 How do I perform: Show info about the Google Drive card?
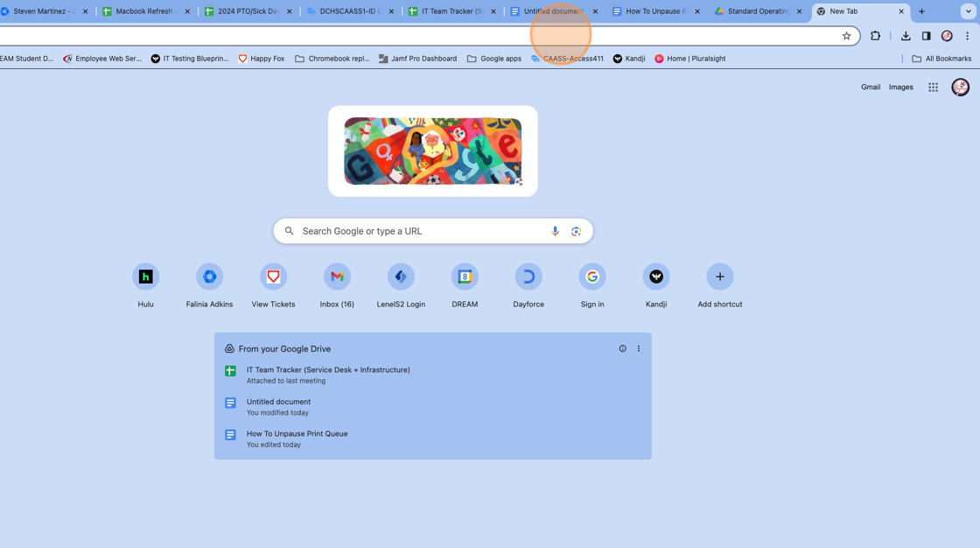click(622, 348)
